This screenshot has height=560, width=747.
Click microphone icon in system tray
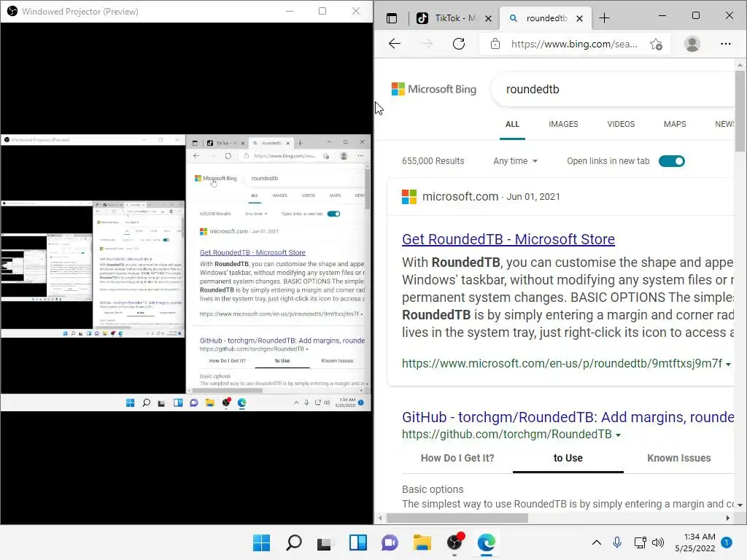click(617, 542)
